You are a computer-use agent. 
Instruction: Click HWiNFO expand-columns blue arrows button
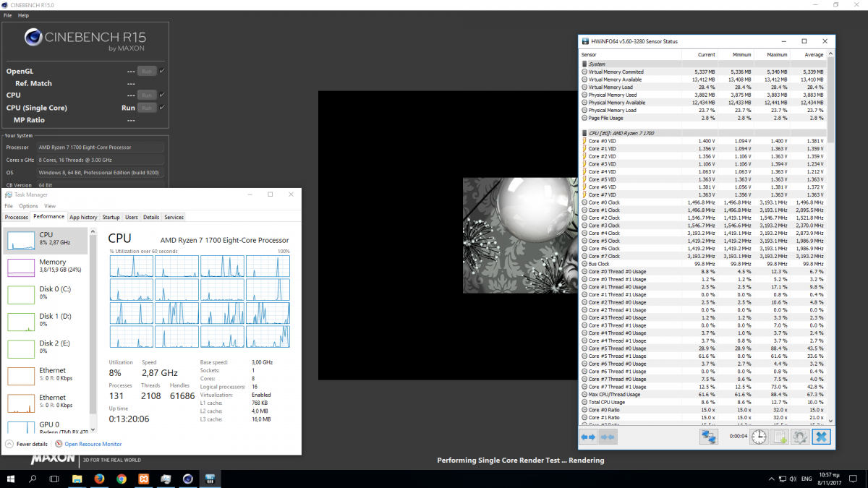(x=588, y=437)
